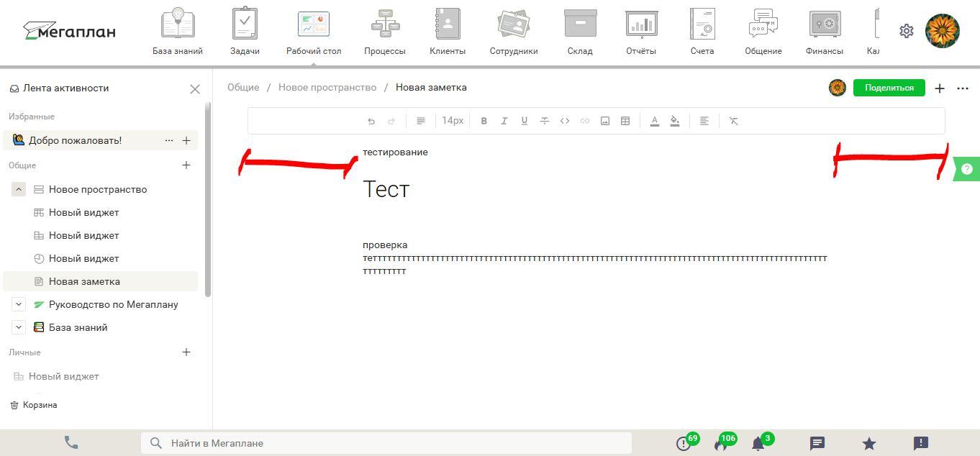Viewport: 980px width, 456px height.
Task: Open the Корзина trash
Action: pos(34,405)
